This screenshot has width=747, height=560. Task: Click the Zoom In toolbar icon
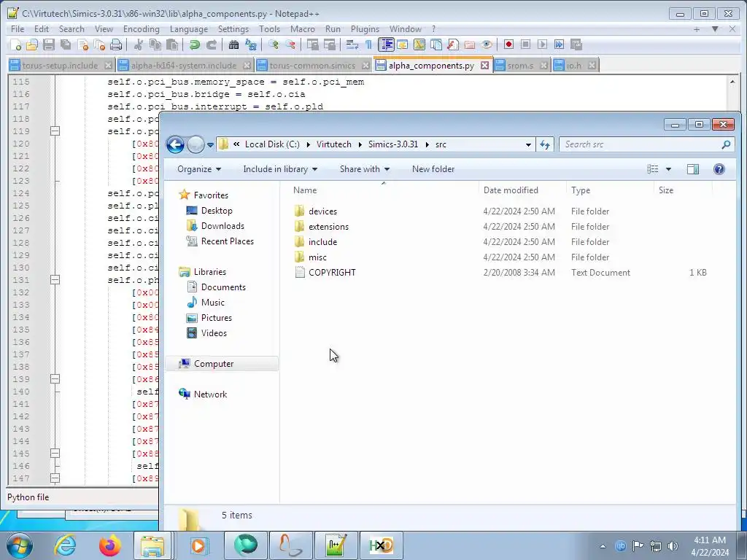pyautogui.click(x=274, y=44)
